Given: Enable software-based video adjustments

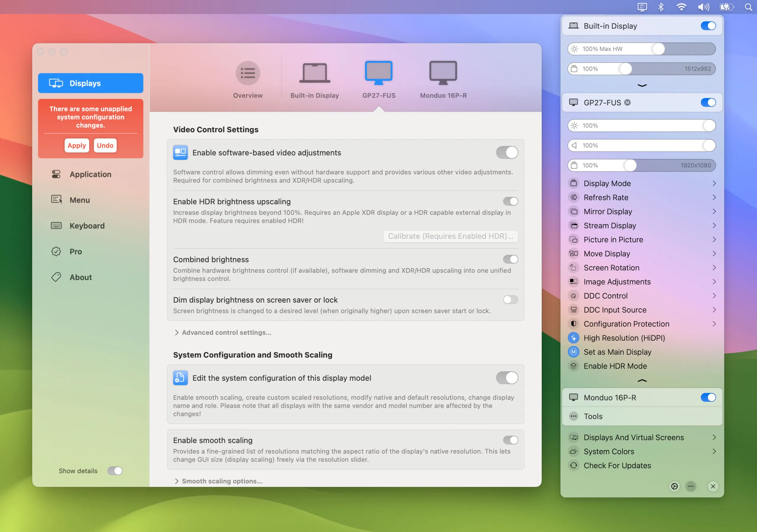Looking at the screenshot, I should click(x=507, y=152).
